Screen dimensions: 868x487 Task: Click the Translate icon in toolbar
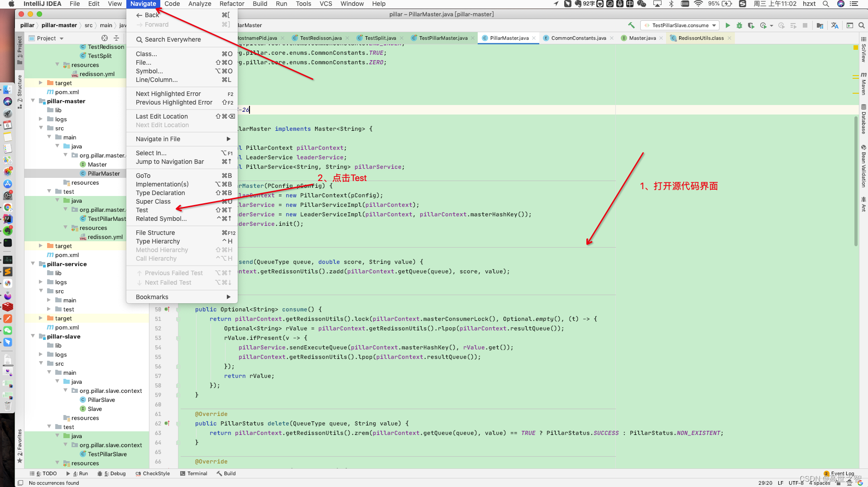(834, 25)
